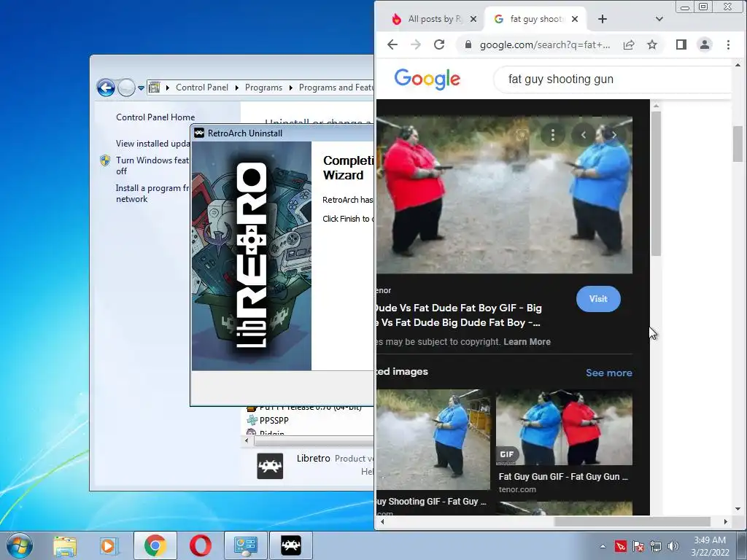The image size is (747, 560).
Task: Show next image in preview
Action: (614, 135)
